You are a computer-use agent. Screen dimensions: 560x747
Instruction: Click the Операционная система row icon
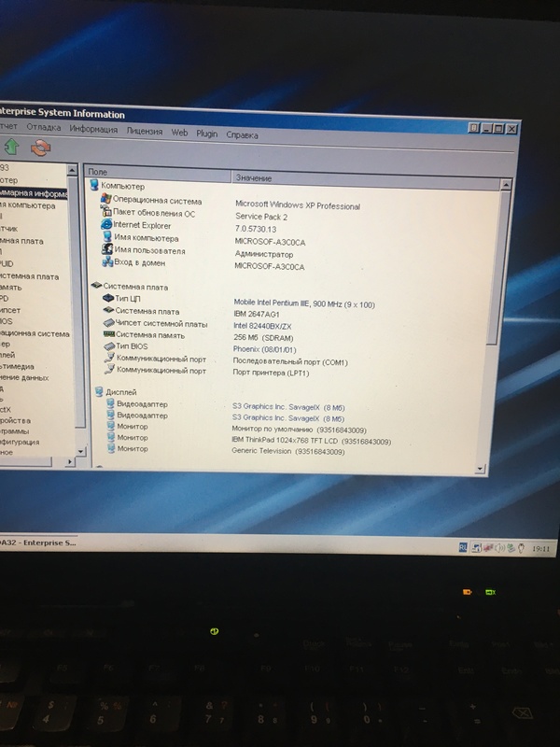(105, 199)
